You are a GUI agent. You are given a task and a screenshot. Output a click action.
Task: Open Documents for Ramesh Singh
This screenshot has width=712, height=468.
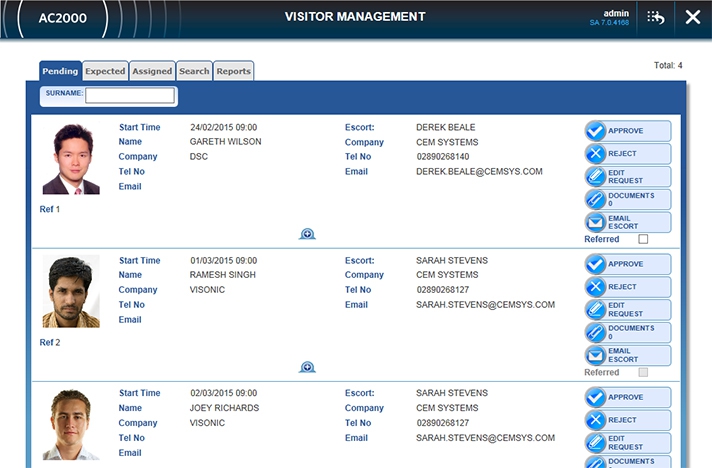(x=628, y=332)
